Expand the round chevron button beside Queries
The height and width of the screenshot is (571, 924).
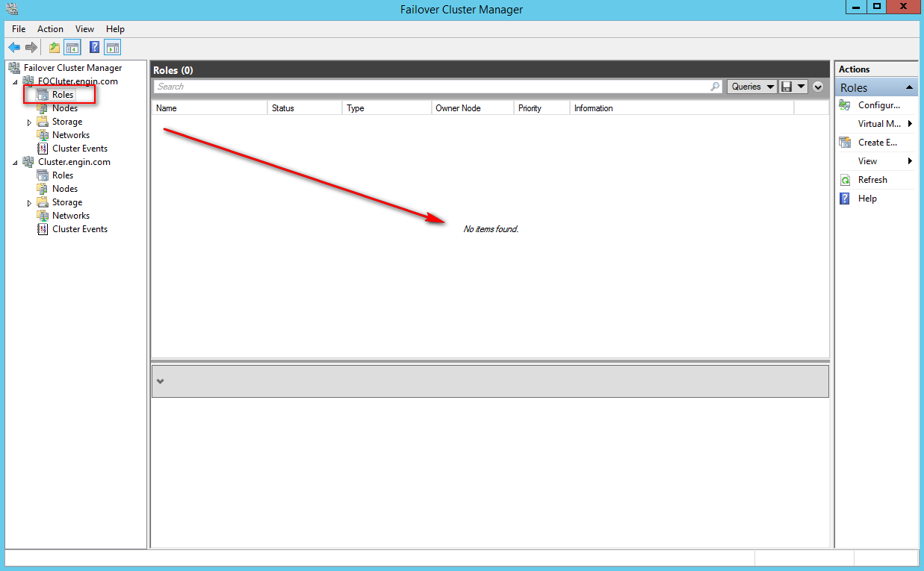(818, 87)
